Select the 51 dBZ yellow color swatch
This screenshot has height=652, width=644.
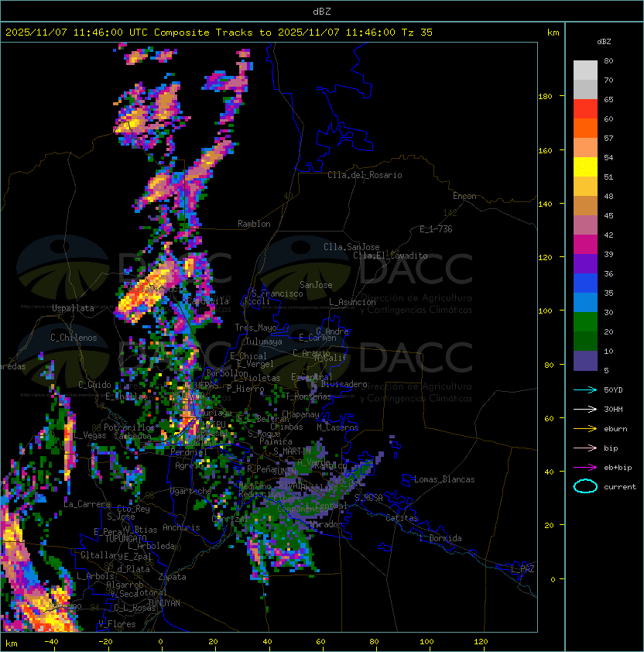[x=585, y=167]
